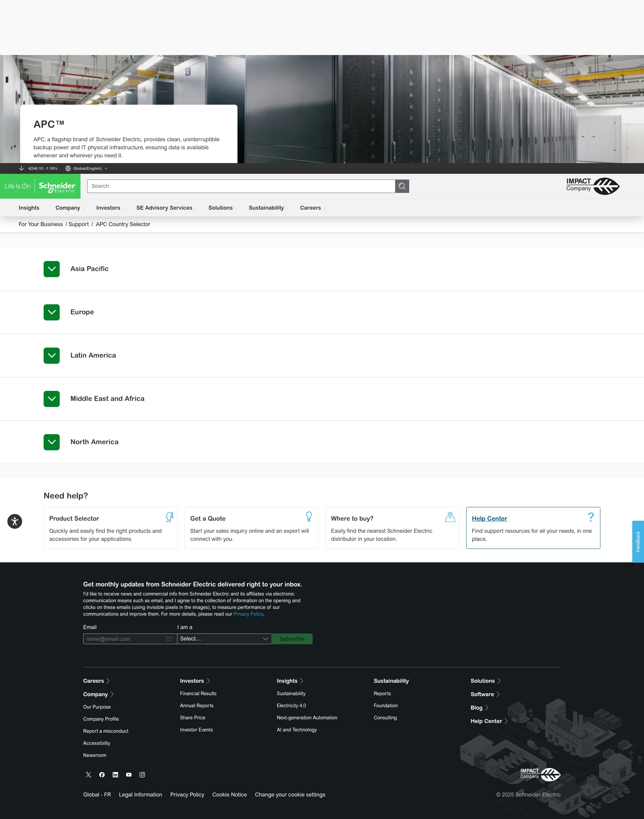Click the Where to buy map pin icon
Image resolution: width=644 pixels, height=819 pixels.
[450, 517]
